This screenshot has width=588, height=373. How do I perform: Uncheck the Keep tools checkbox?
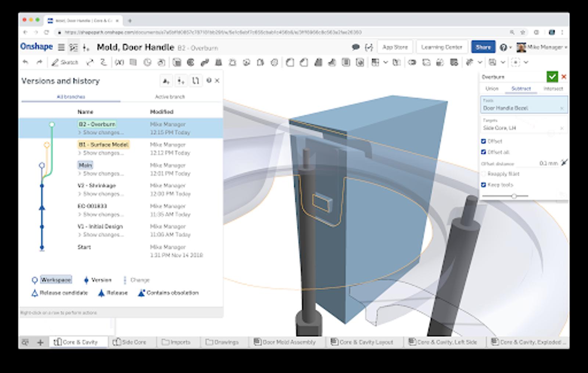point(484,185)
